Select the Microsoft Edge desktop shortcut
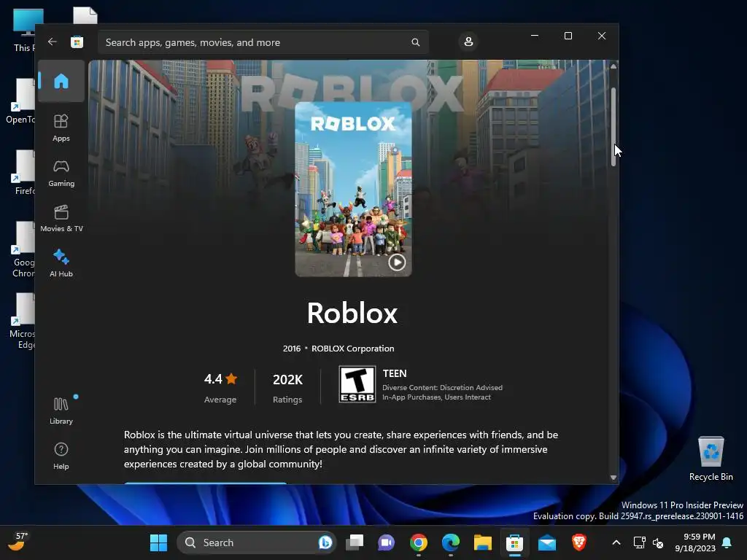Screen dimensions: 747x560 (23, 322)
